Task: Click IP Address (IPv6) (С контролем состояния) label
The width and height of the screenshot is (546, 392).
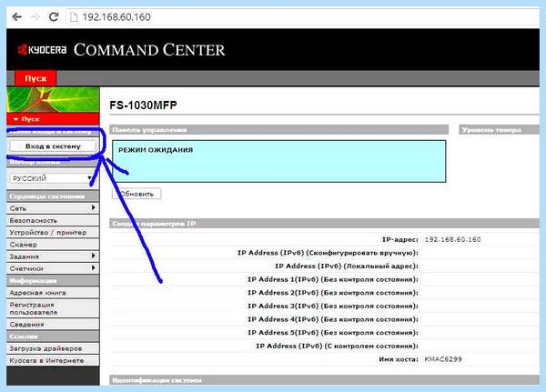Action: (x=337, y=346)
